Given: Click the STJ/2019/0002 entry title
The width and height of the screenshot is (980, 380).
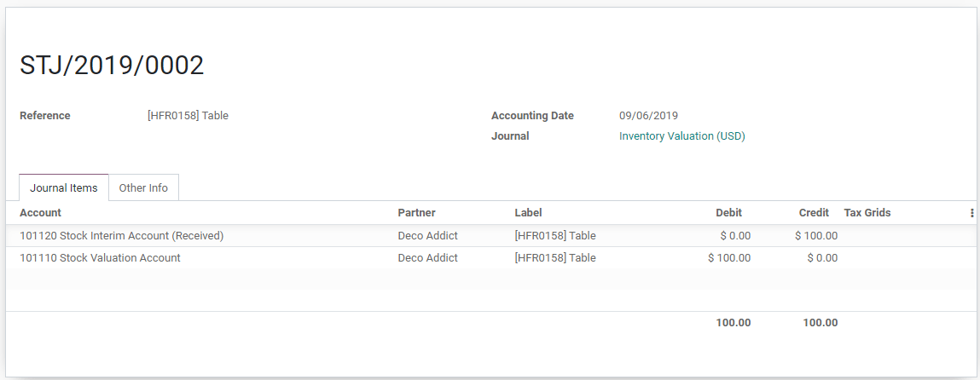Looking at the screenshot, I should click(x=112, y=66).
